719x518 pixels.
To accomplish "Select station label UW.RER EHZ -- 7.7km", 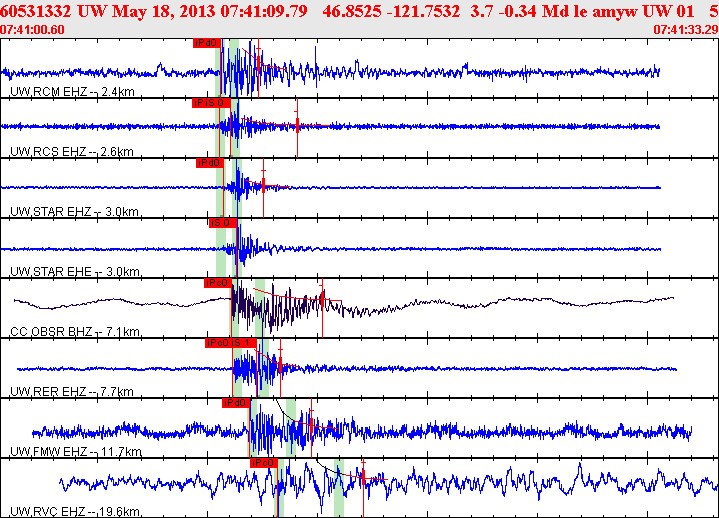I will pyautogui.click(x=72, y=392).
